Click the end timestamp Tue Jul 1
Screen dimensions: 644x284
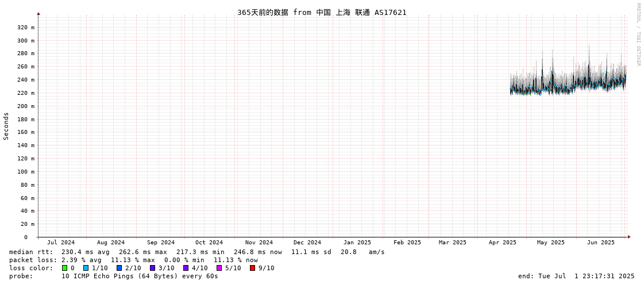tap(576, 276)
